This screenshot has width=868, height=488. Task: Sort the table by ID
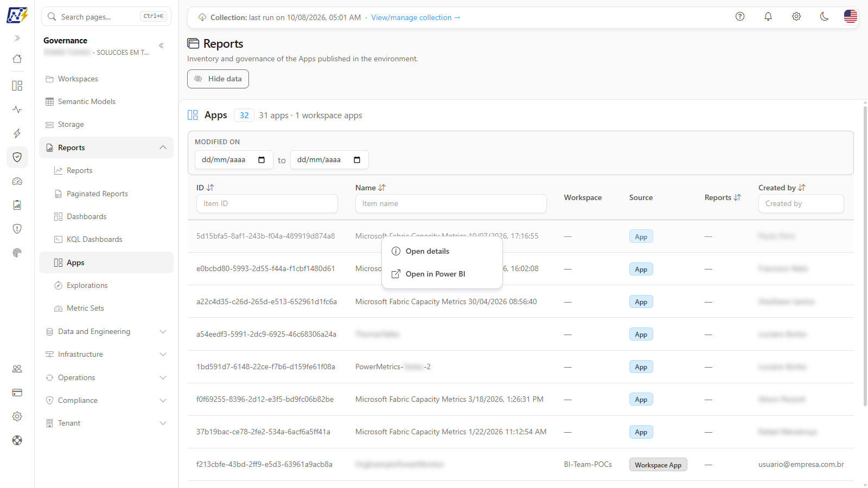[x=205, y=188]
